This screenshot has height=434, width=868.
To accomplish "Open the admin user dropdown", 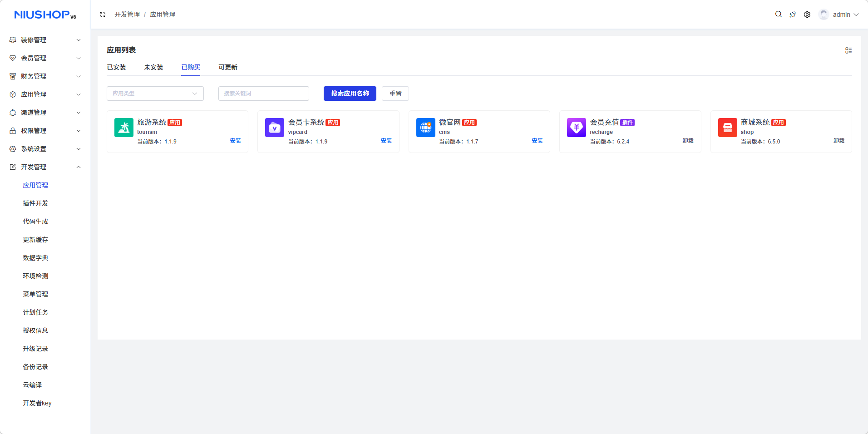I will [x=839, y=15].
